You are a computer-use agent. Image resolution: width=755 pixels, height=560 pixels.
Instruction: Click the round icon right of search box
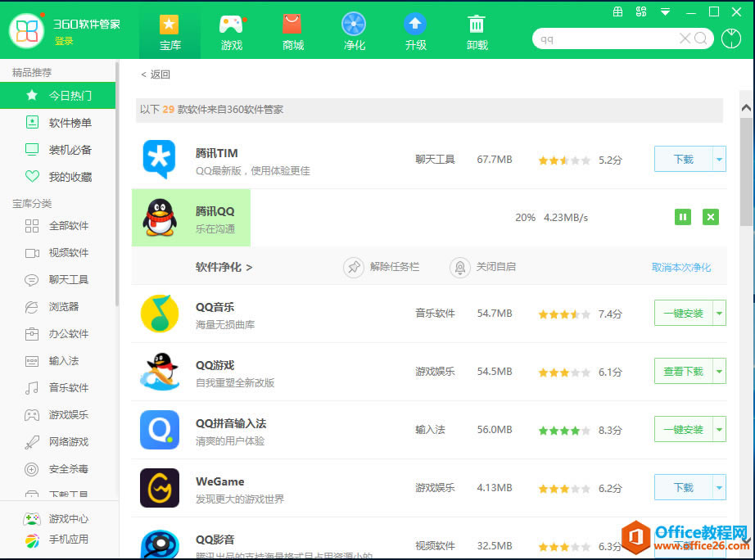pos(731,38)
